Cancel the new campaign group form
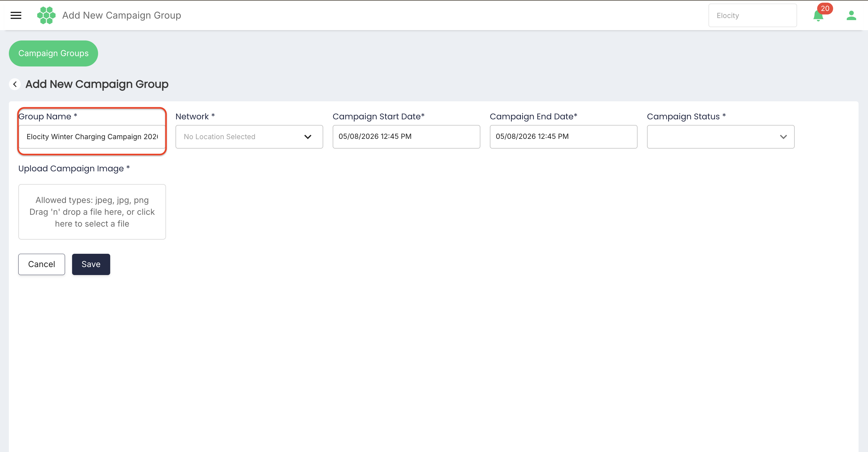Screen dimensions: 868x452 [41, 264]
